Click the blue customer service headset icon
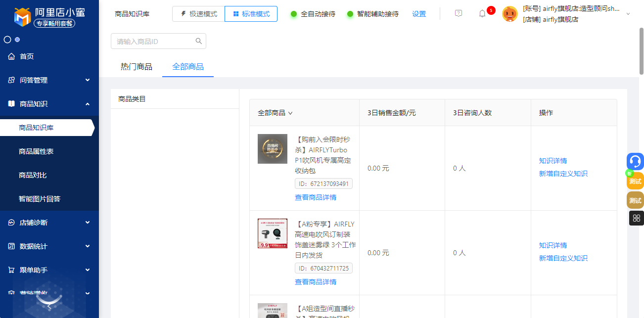 click(635, 161)
